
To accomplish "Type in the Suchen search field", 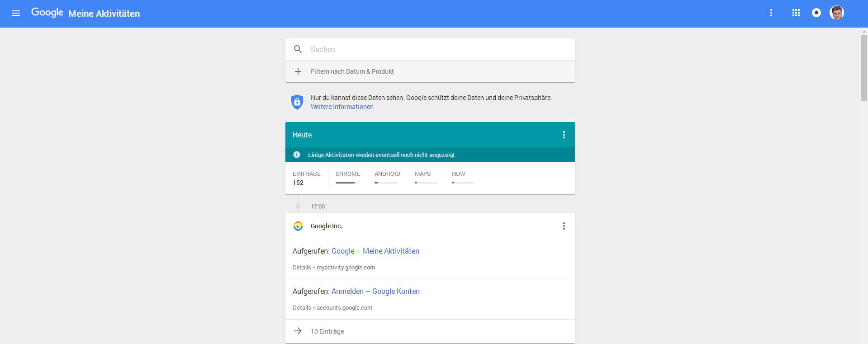I will (434, 49).
